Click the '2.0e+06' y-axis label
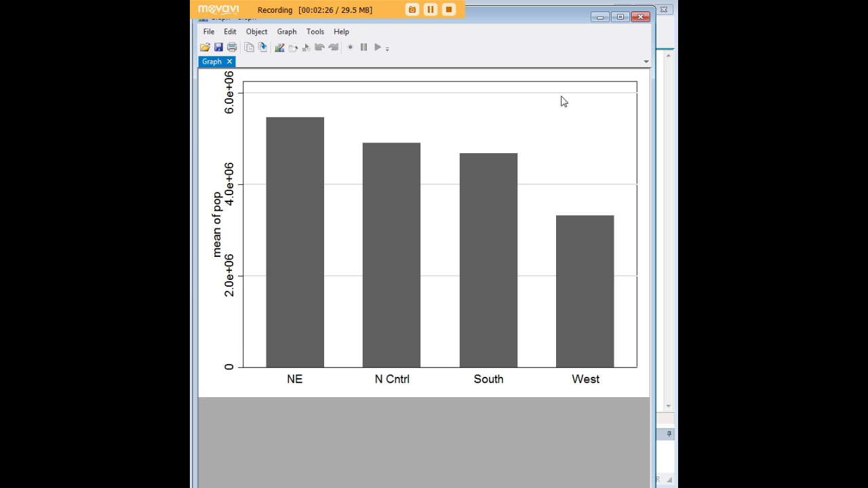Screen dimensions: 868x488 [x=229, y=276]
